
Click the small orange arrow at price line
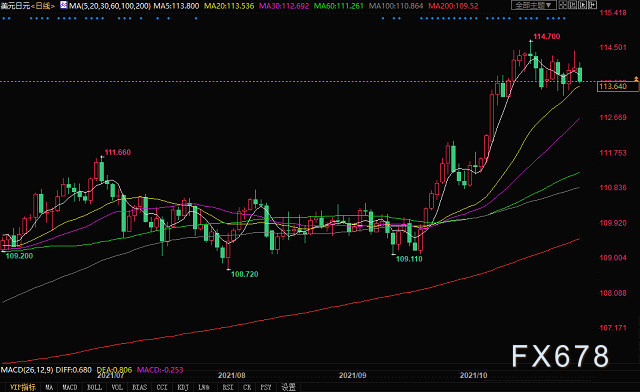636,78
